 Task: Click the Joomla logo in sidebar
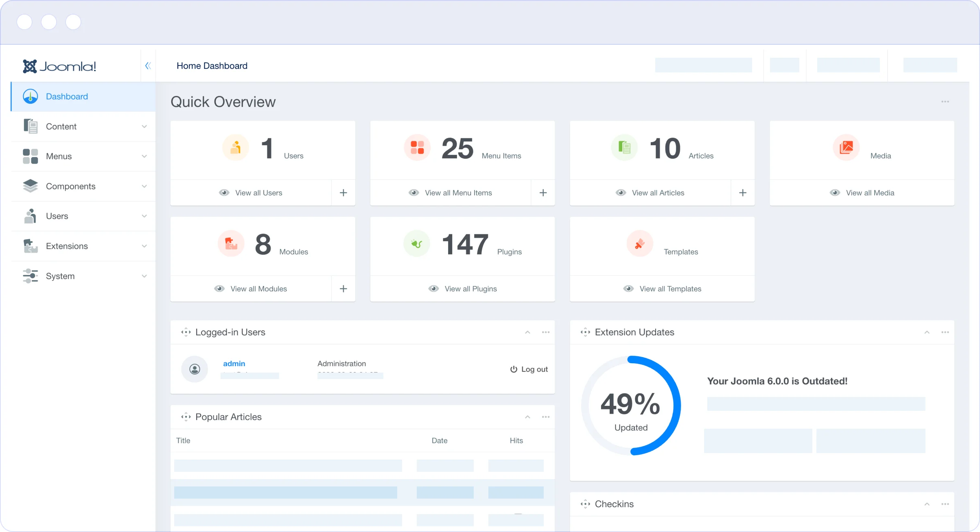click(59, 66)
